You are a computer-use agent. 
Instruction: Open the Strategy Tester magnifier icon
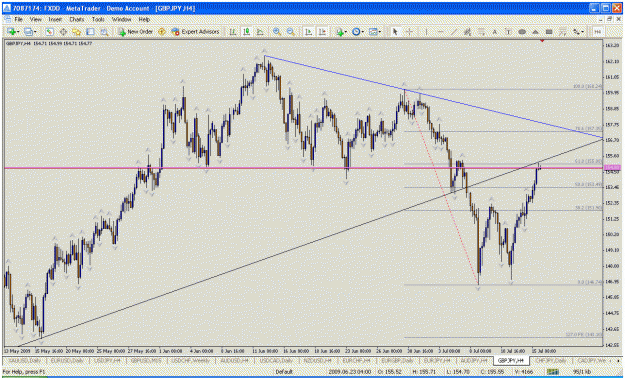(104, 32)
